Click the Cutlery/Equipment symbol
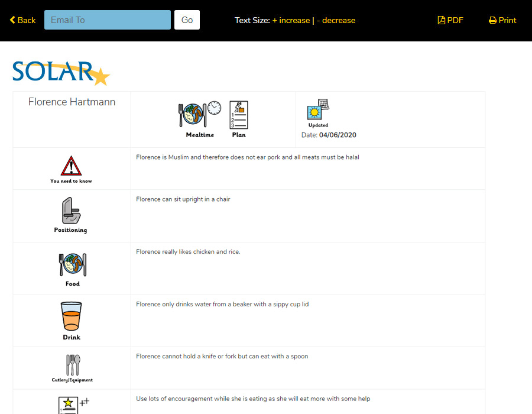532x414 pixels. (72, 364)
